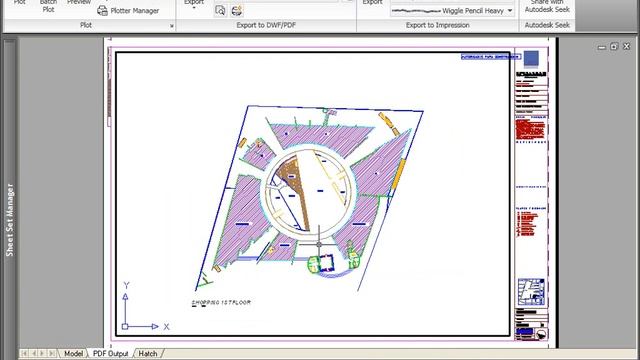Click the SHOPPING 1ST FLOOR drawing label
The height and width of the screenshot is (360, 640).
221,302
